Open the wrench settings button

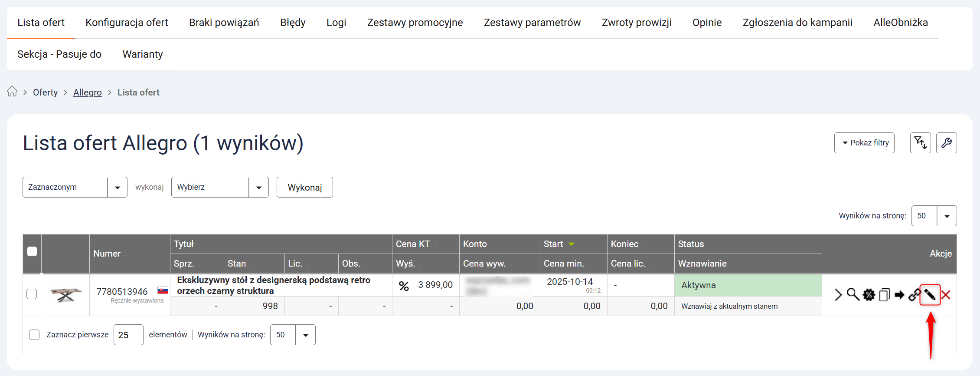(946, 143)
